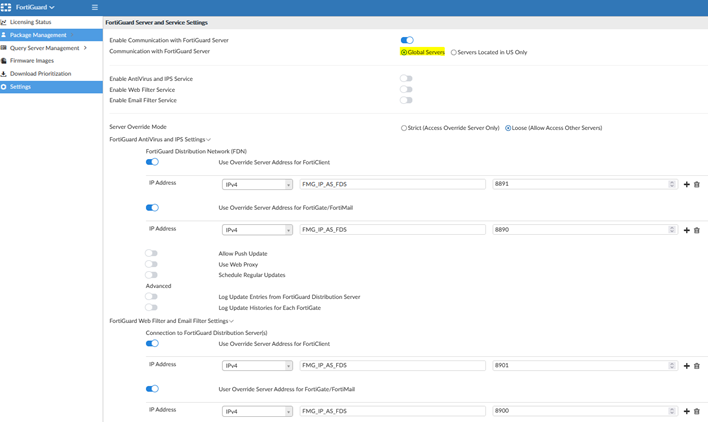Enable Allow Push Update toggle
708x422 pixels.
point(151,253)
